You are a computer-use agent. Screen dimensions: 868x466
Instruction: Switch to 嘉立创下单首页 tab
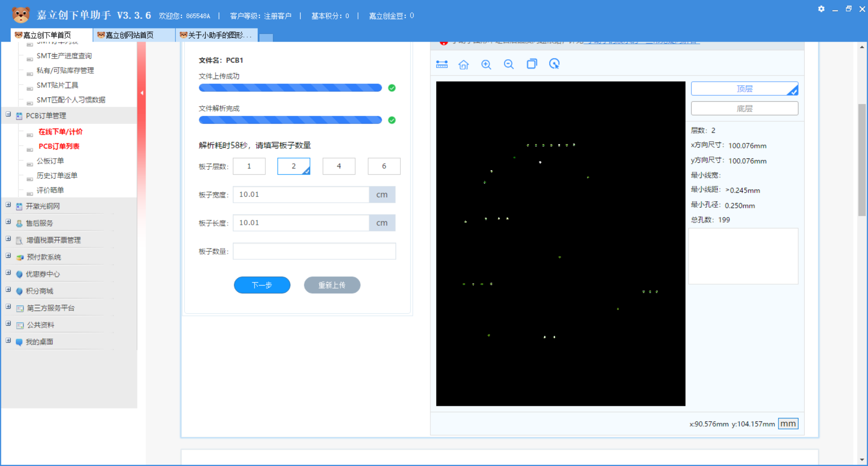[x=51, y=35]
